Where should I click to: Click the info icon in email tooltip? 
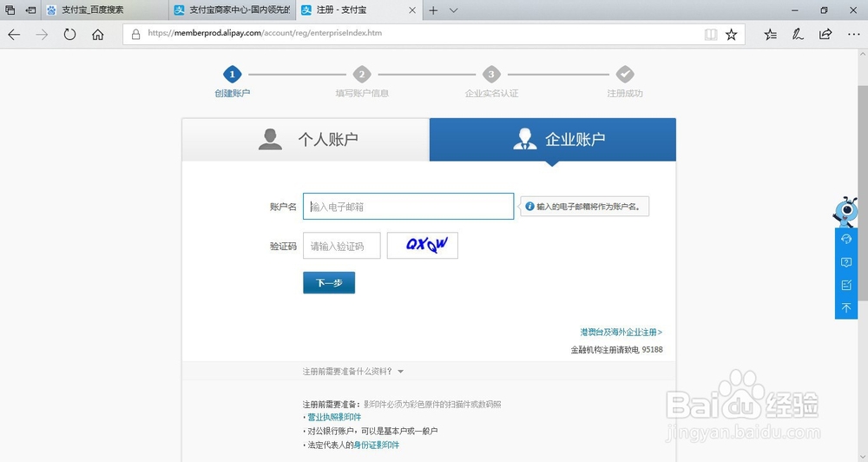pos(529,206)
